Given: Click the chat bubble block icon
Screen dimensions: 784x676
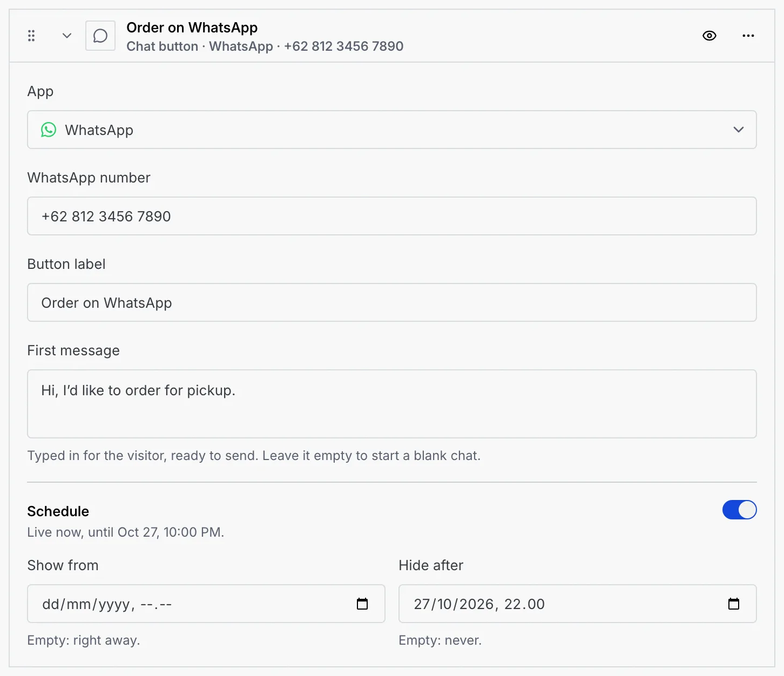Looking at the screenshot, I should [x=100, y=36].
